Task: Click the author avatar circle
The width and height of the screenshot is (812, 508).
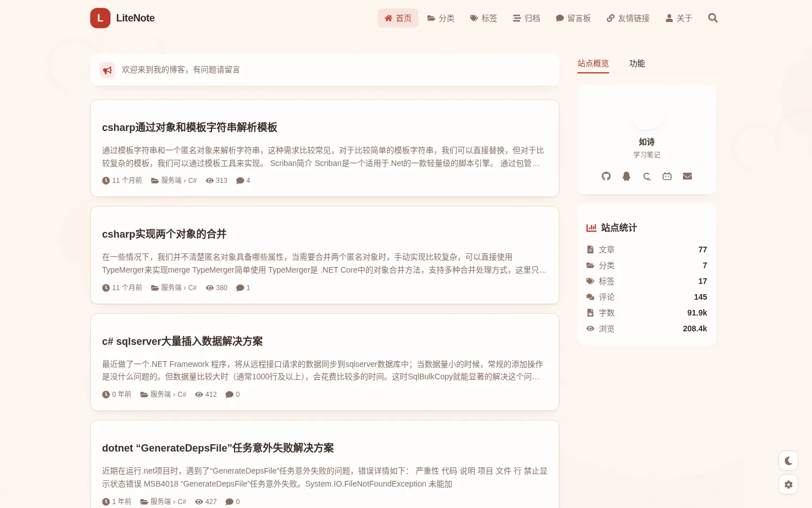Action: click(647, 113)
